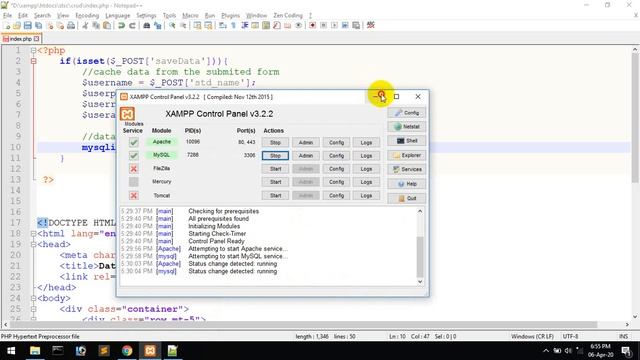This screenshot has height=360, width=640.
Task: Click the FileZilla service red X box
Action: click(133, 169)
